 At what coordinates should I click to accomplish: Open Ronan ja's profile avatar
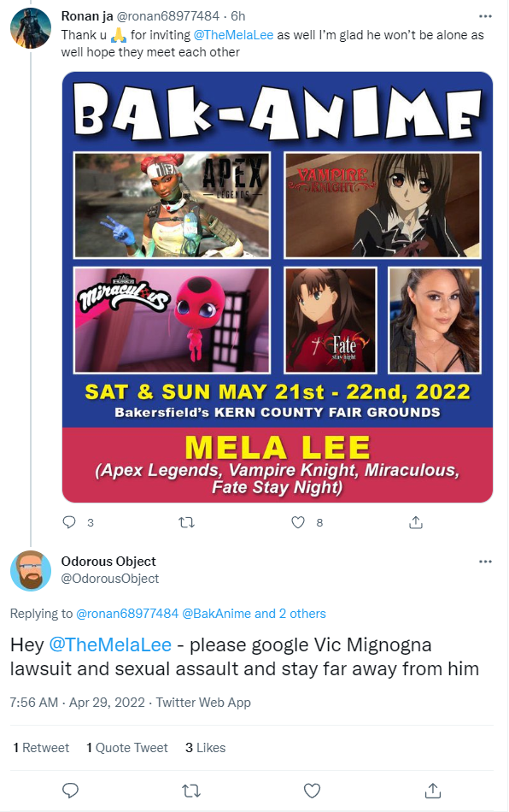[x=31, y=28]
